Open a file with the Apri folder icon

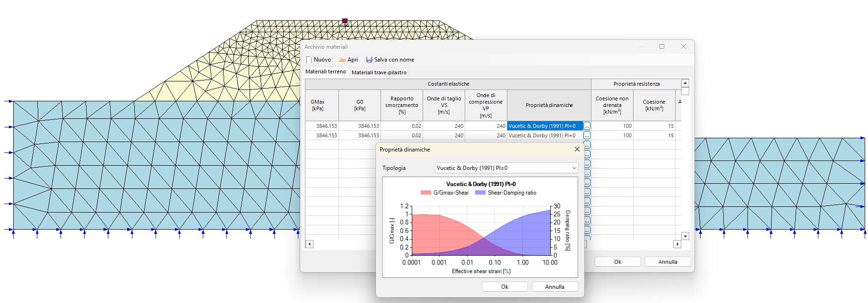(x=342, y=60)
